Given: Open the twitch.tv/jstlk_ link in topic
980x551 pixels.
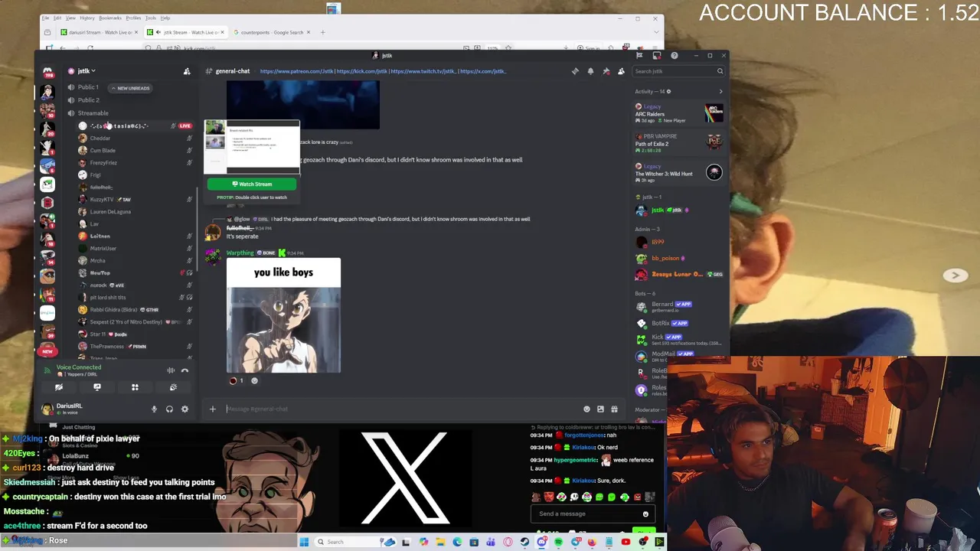Looking at the screenshot, I should (424, 71).
